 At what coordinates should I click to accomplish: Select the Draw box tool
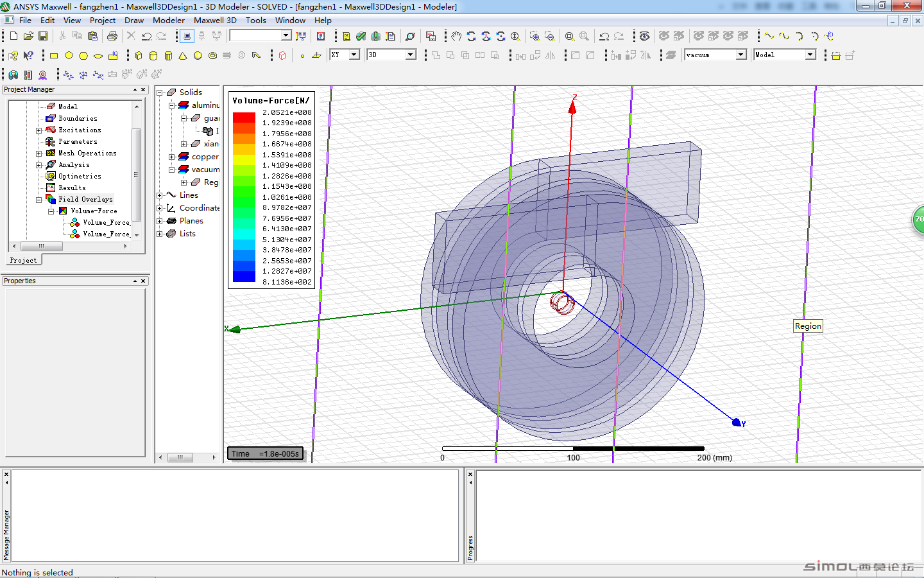pyautogui.click(x=139, y=55)
